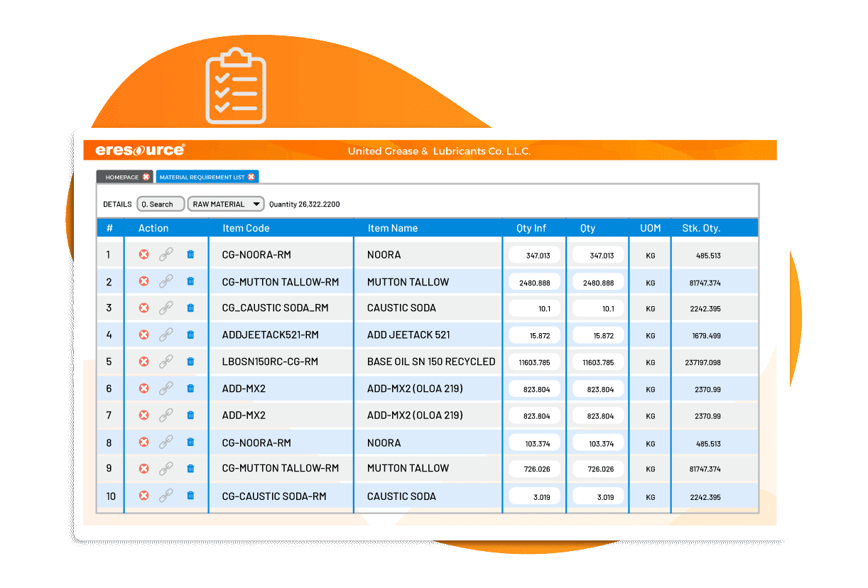Click the trash icon in row 8
Viewport: 868px width, 588px height.
[190, 442]
